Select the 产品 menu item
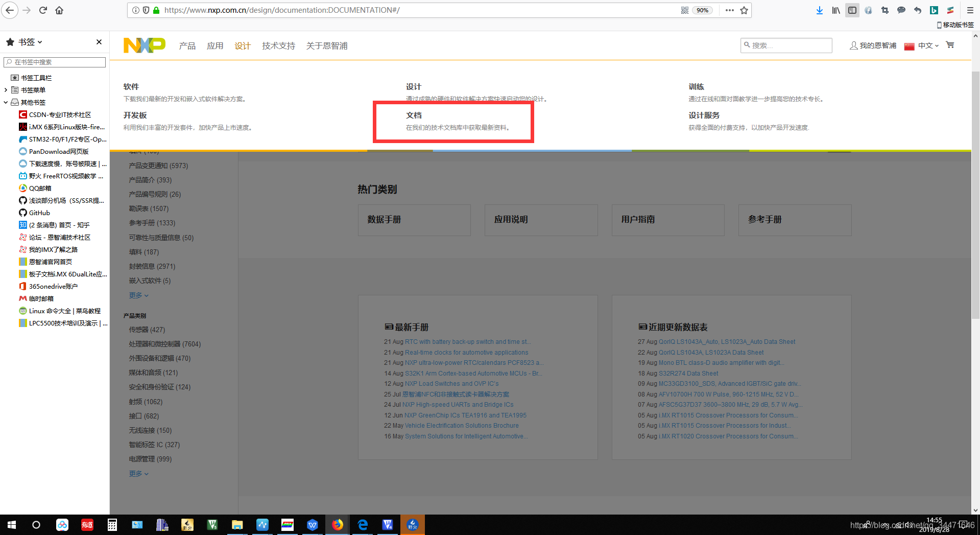 point(187,45)
